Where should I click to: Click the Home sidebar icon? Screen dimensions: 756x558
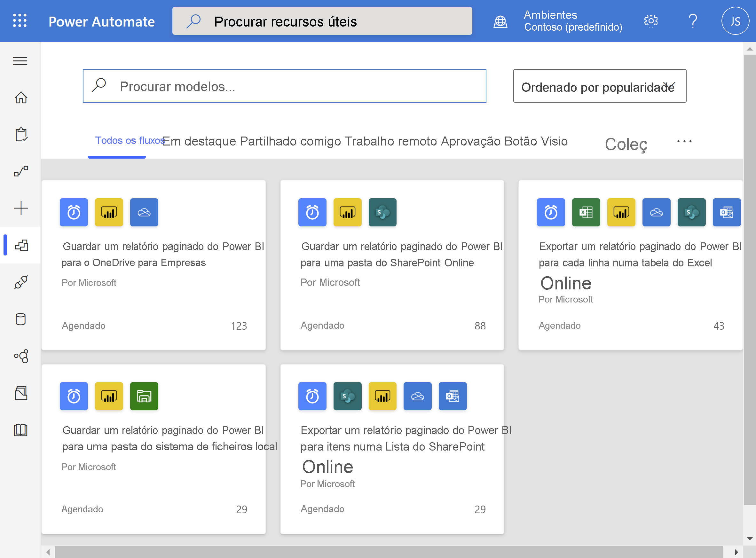(21, 98)
